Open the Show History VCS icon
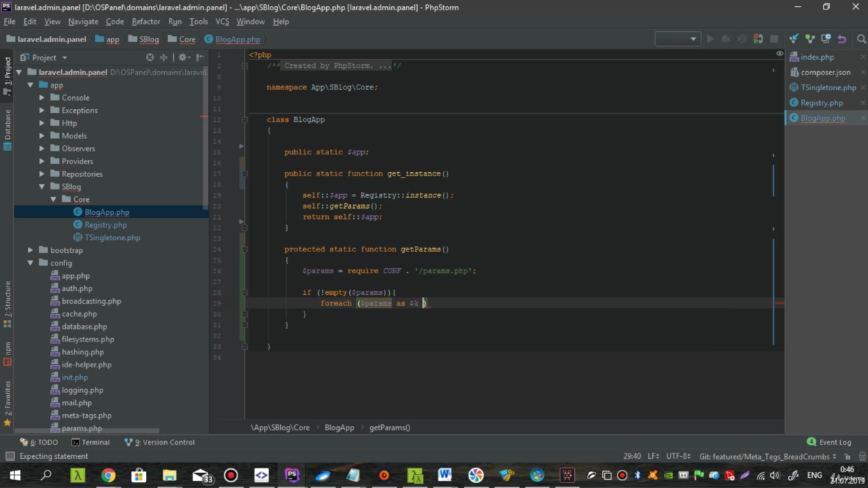The image size is (868, 488). click(826, 39)
